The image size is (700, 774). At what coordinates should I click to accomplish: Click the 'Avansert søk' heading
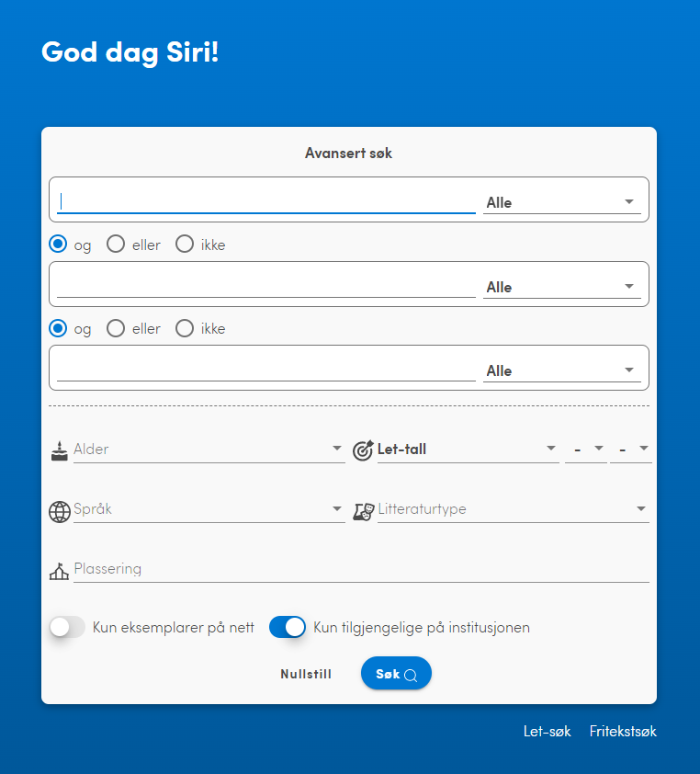349,153
